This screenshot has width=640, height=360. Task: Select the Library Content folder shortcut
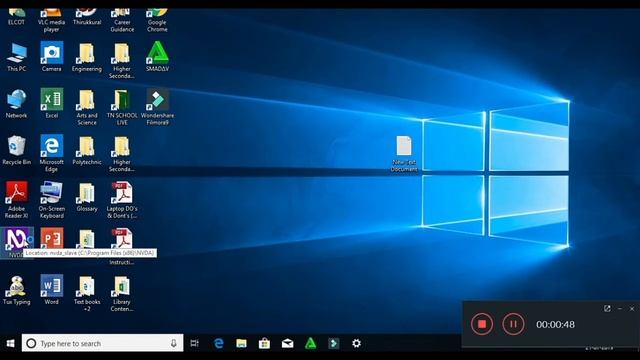pos(122,293)
